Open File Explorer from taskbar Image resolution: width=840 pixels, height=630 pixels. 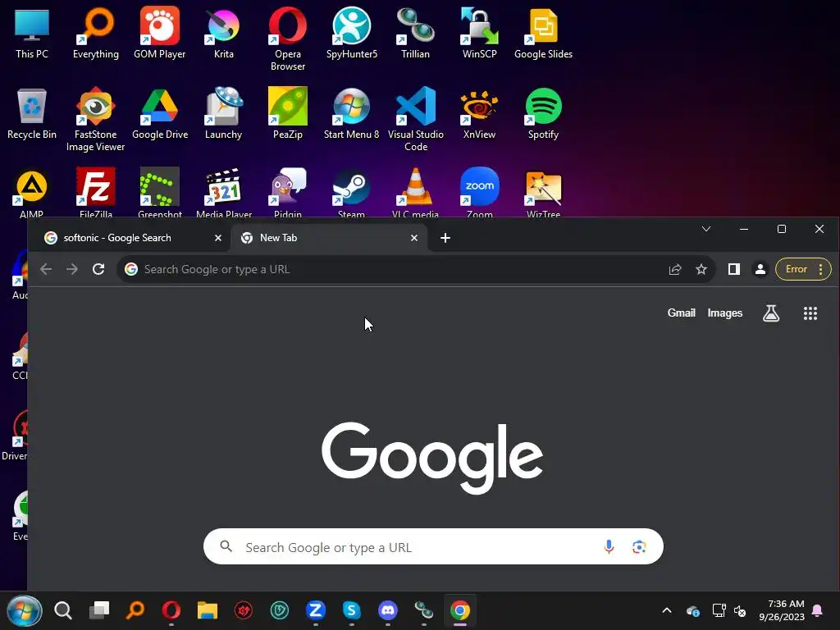pos(208,610)
